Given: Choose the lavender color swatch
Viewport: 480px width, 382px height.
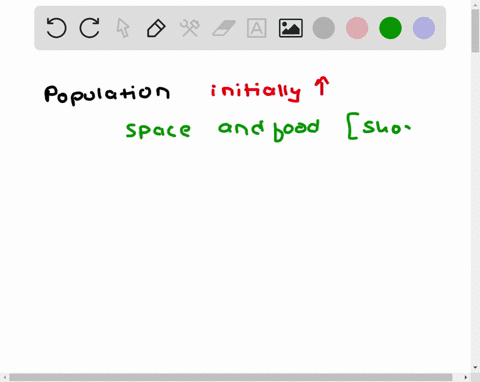Looking at the screenshot, I should click(x=424, y=28).
